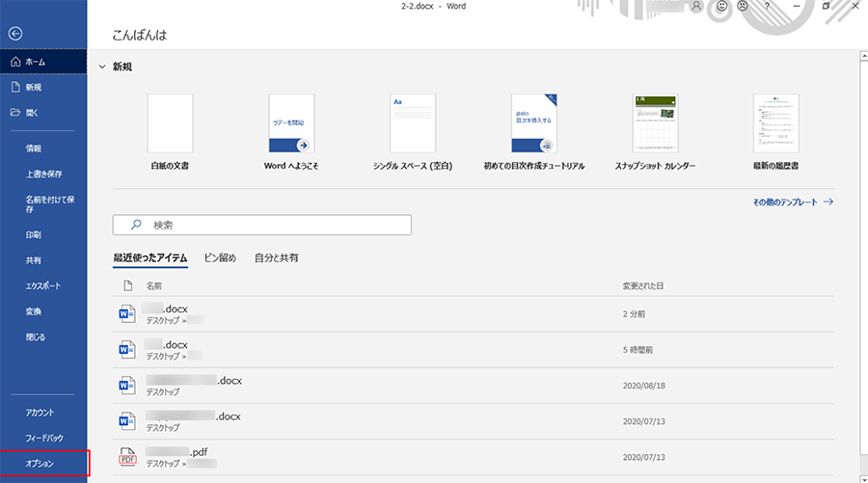Switch to the 最近使ったアイテム tab
Screen dimensions: 868x483
(150, 257)
